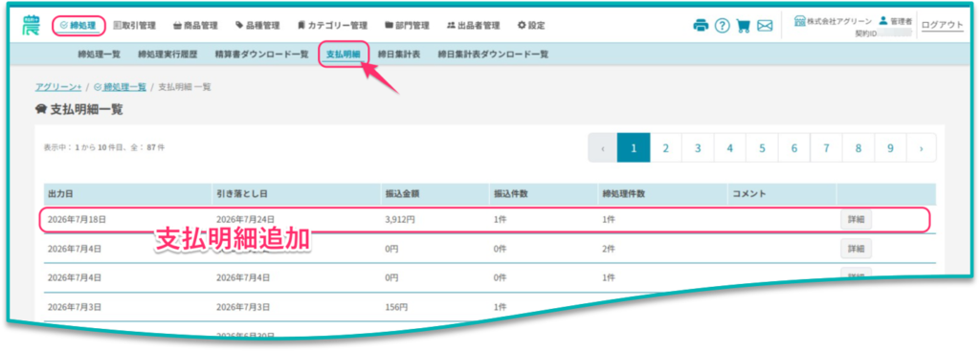Open the printer icon in header
980x351 pixels.
[x=701, y=26]
